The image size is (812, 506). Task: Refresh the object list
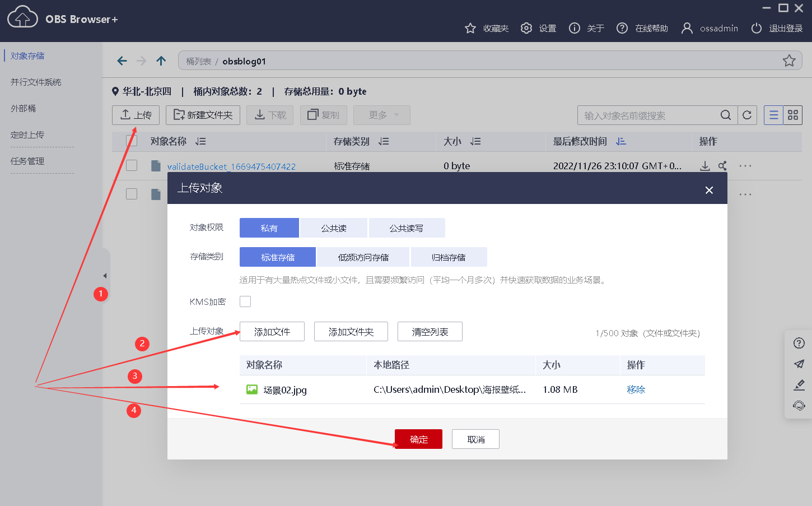tap(747, 115)
